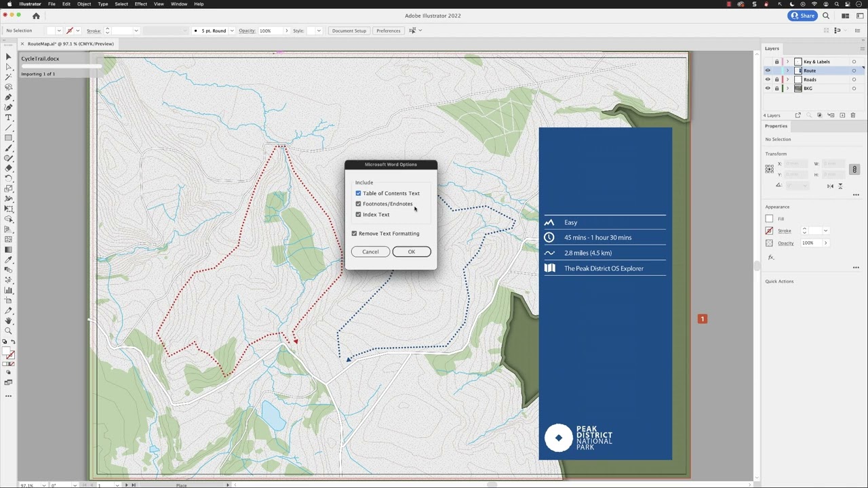Open the Edit Toolbar three dots
This screenshot has height=488, width=868.
(x=8, y=396)
